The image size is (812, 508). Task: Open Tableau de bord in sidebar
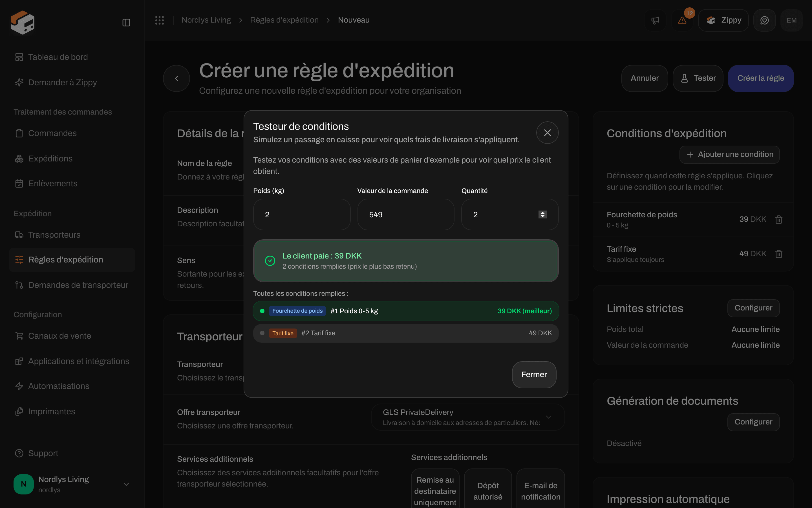tap(72, 57)
